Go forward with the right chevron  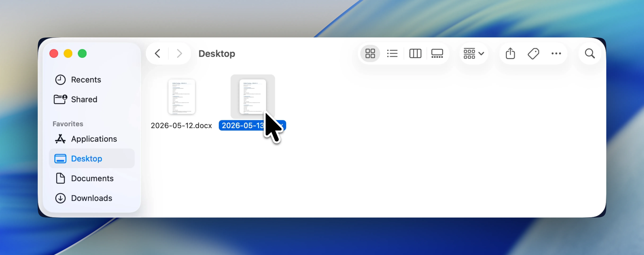click(179, 53)
